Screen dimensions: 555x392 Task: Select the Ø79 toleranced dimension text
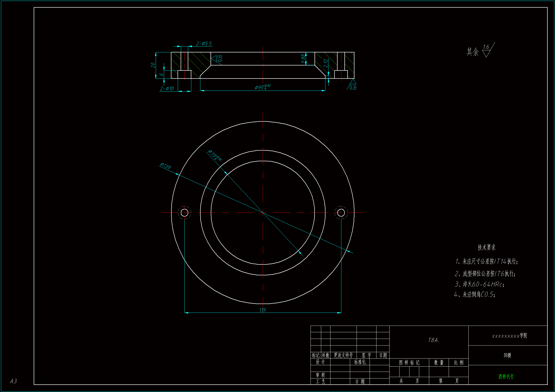[x=215, y=155]
